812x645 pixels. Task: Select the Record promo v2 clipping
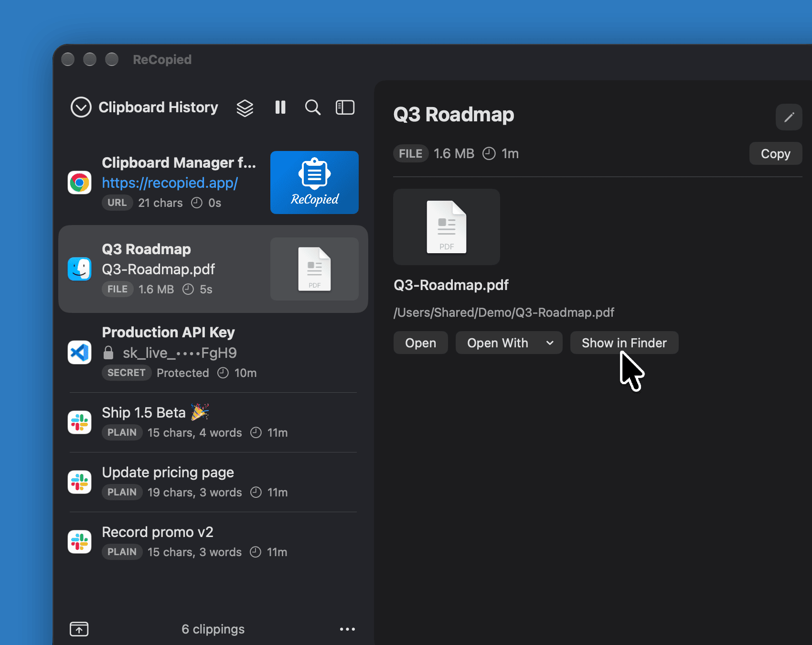pos(213,542)
